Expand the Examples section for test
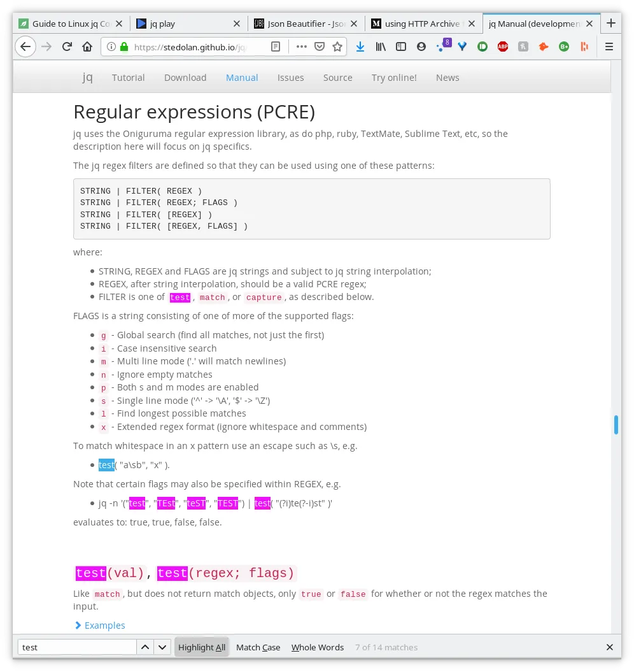The image size is (634, 672). 100,626
